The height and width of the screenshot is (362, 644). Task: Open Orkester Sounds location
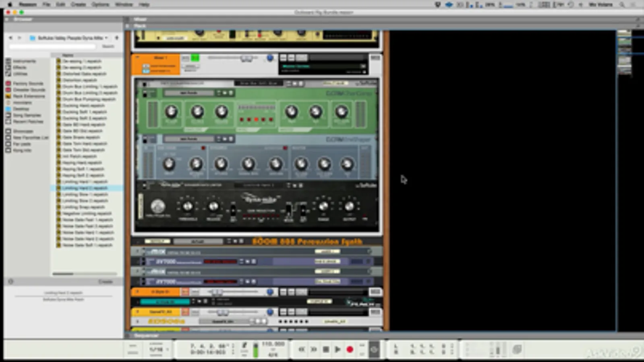(29, 90)
